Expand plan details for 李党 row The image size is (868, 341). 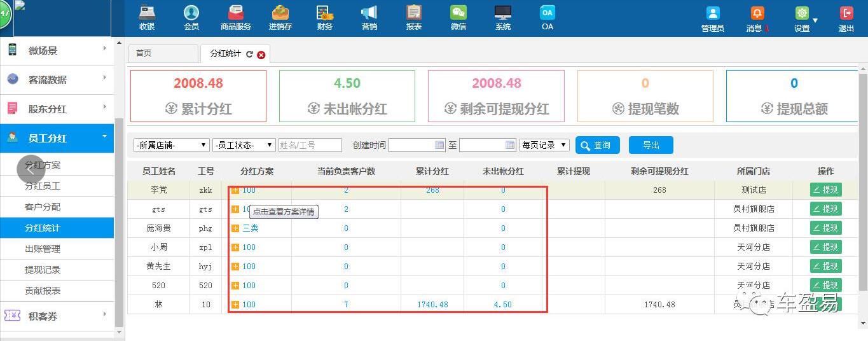[235, 190]
